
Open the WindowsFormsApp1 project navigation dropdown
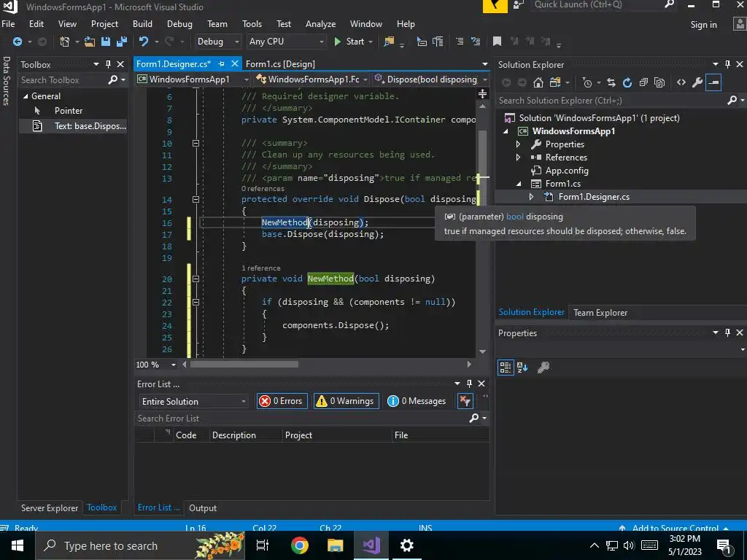[193, 79]
